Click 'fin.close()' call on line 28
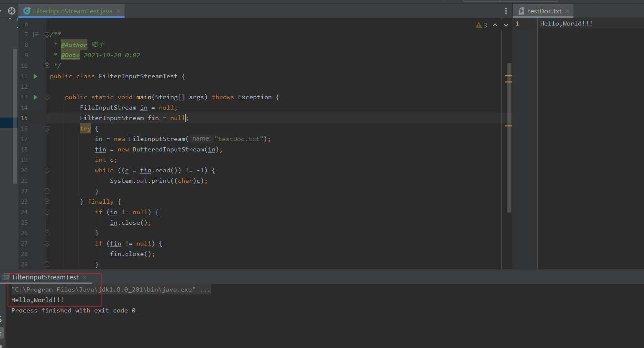 click(x=130, y=254)
